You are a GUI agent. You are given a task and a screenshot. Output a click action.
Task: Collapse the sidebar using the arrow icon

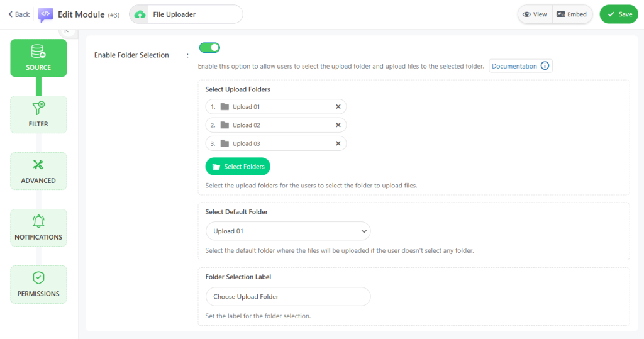point(67,31)
